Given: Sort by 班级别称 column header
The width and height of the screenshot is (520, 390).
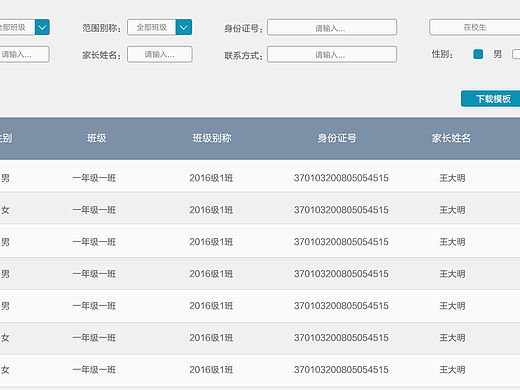Looking at the screenshot, I should 212,138.
